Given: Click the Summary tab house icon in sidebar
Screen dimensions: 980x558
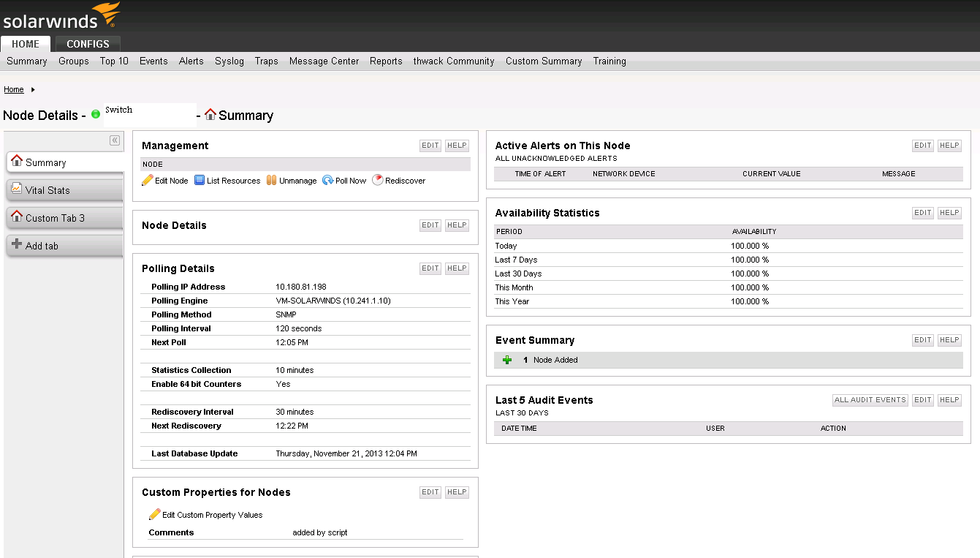Looking at the screenshot, I should coord(17,161).
